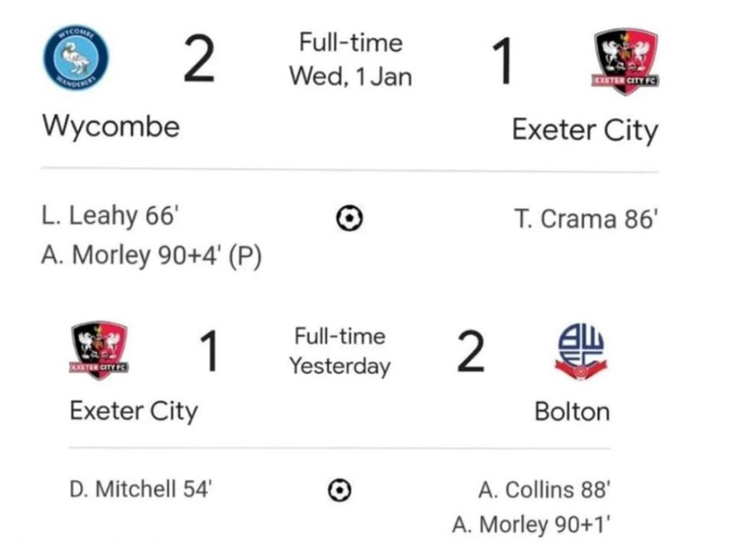
Task: Open the Bolton team name
Action: pyautogui.click(x=572, y=412)
